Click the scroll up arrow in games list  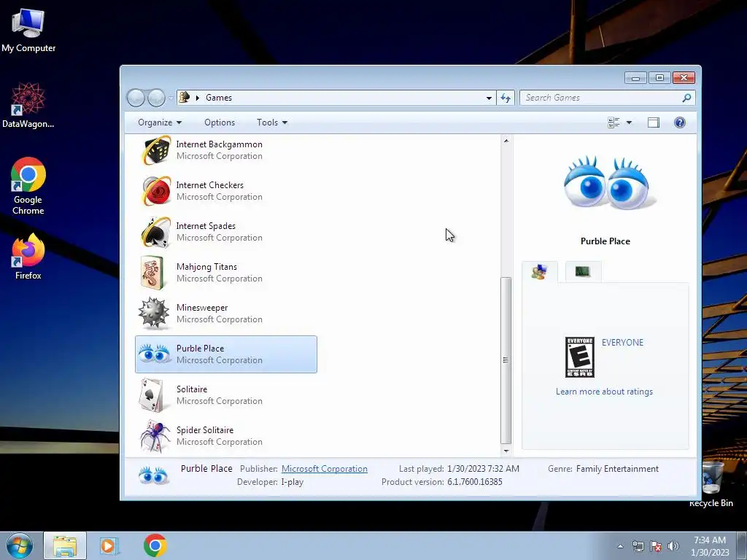tap(506, 141)
